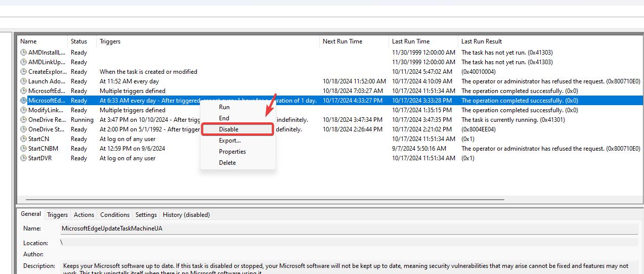Click the Running status of OneDrive Re

point(82,120)
